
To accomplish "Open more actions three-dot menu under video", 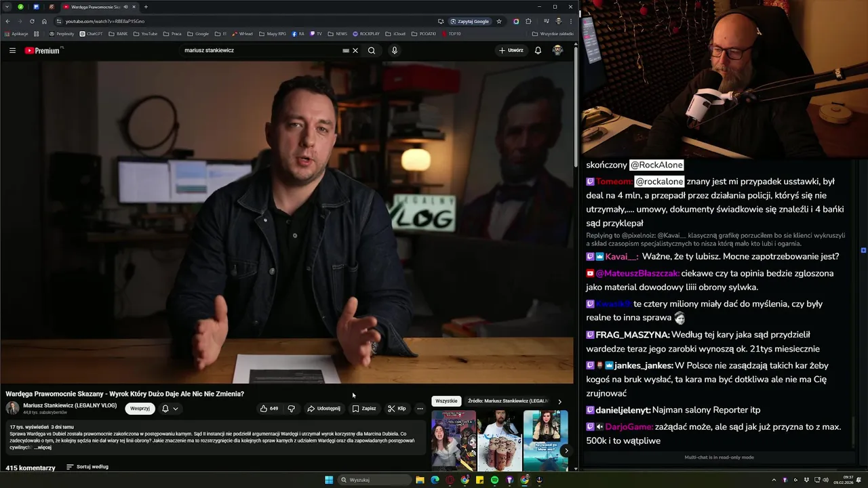I will click(420, 409).
